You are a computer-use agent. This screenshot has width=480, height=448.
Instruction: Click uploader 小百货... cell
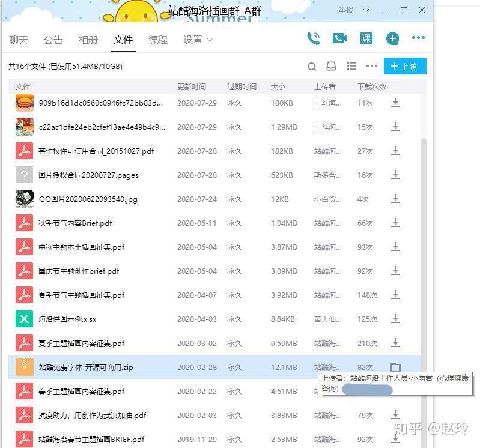click(x=328, y=199)
